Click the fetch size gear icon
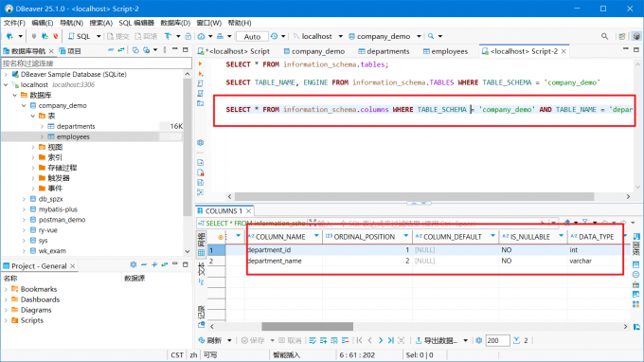 [x=479, y=340]
